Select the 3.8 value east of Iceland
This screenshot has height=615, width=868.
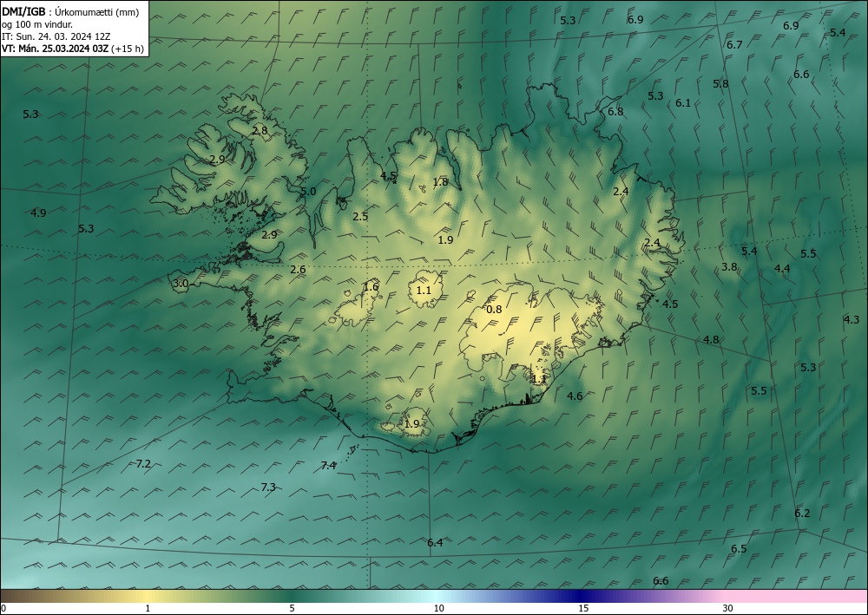(x=729, y=266)
